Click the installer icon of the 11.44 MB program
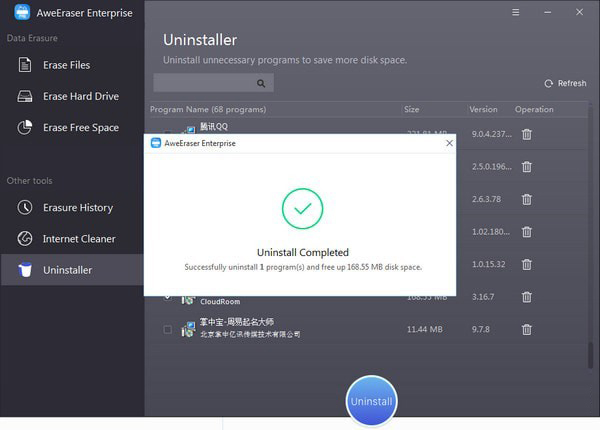Screen dimensions: 600x430 (188, 329)
